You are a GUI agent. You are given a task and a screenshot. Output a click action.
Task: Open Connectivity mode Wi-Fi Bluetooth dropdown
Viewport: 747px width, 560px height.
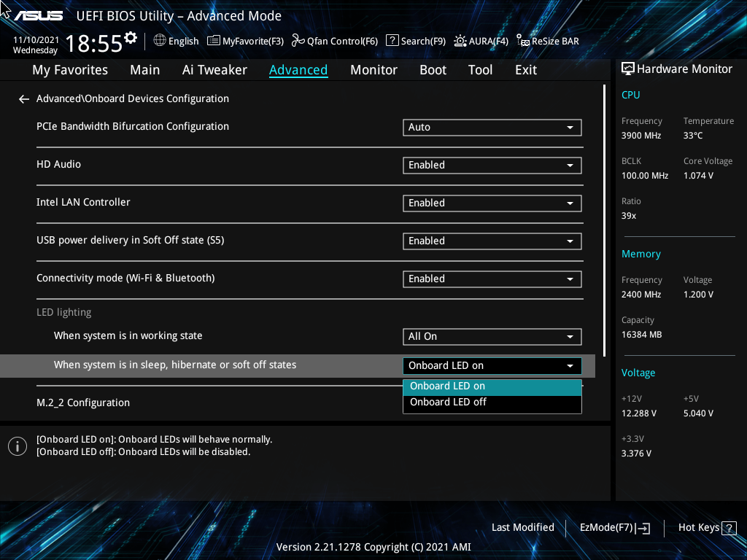[x=492, y=279]
